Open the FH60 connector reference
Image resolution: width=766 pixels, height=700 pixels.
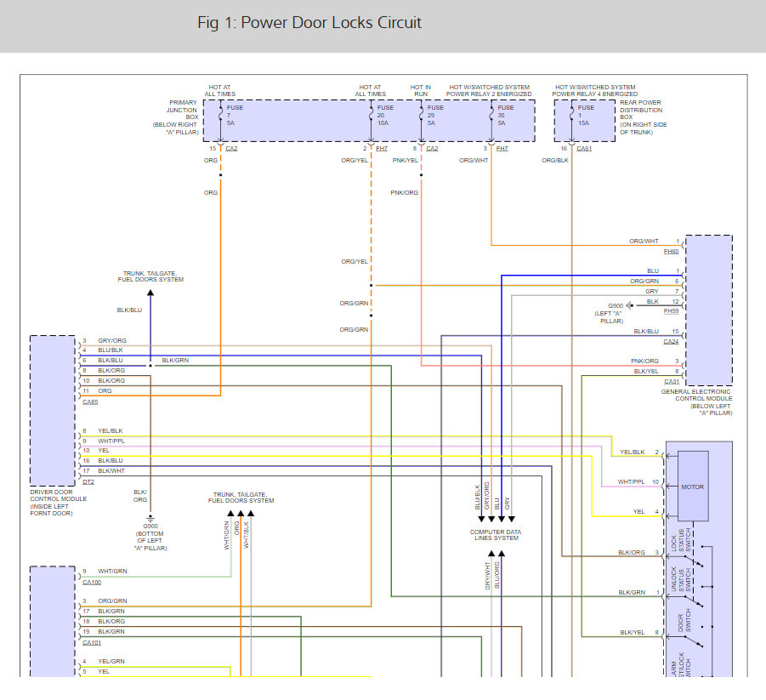tap(672, 252)
